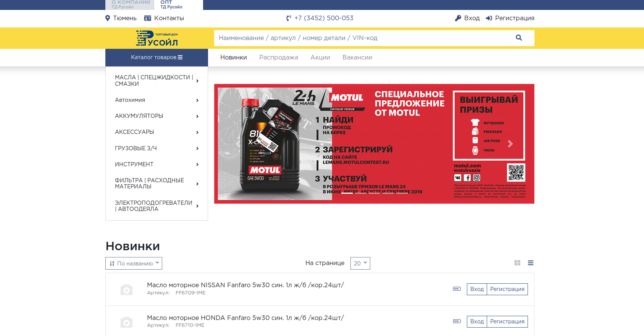Expand ИНСТРУМЕНТ category
This screenshot has height=336, width=644.
157,164
